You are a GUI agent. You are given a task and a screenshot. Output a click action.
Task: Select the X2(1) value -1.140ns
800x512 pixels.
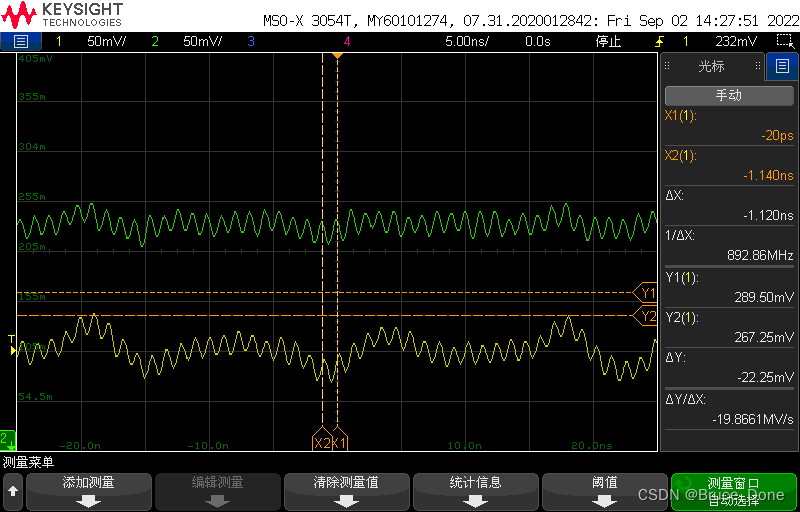pyautogui.click(x=768, y=175)
